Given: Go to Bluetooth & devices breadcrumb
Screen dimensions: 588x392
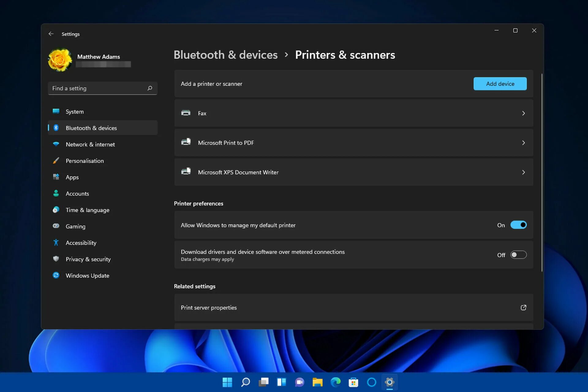Looking at the screenshot, I should click(225, 55).
